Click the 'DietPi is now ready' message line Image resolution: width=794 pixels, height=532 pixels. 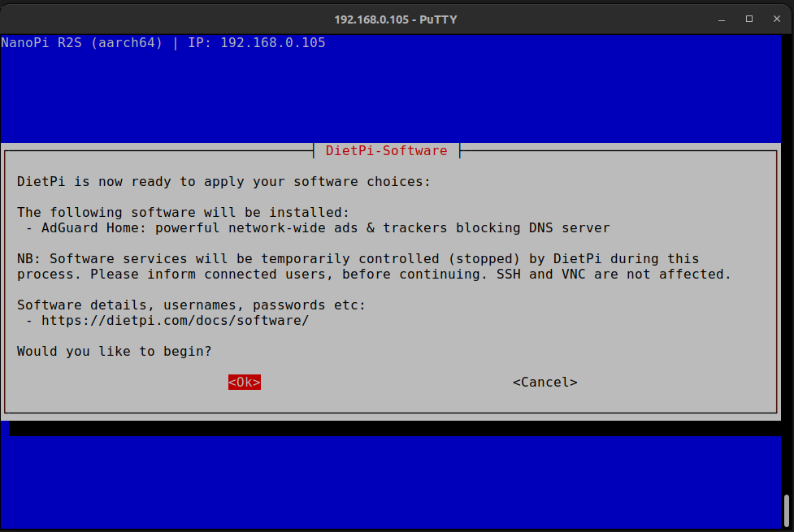pos(223,182)
